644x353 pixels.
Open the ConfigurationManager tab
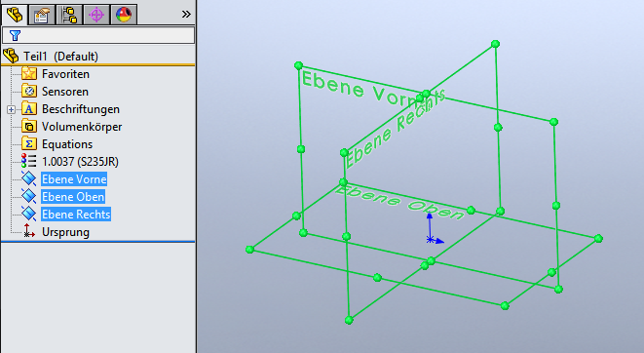tap(69, 16)
